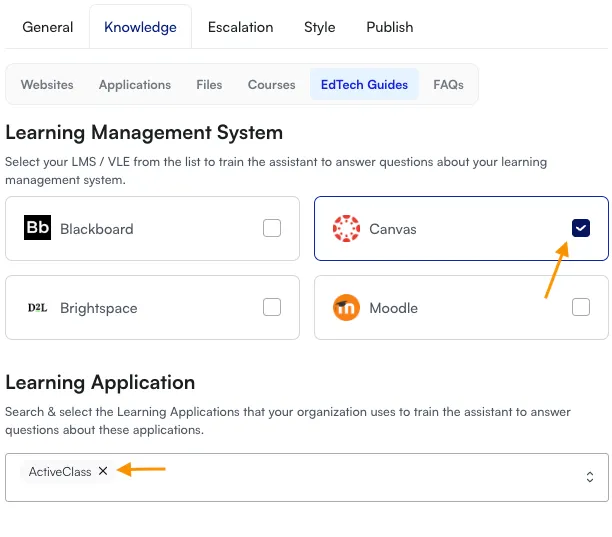
Task: Expand the Learning Application dropdown arrows
Action: (x=590, y=477)
